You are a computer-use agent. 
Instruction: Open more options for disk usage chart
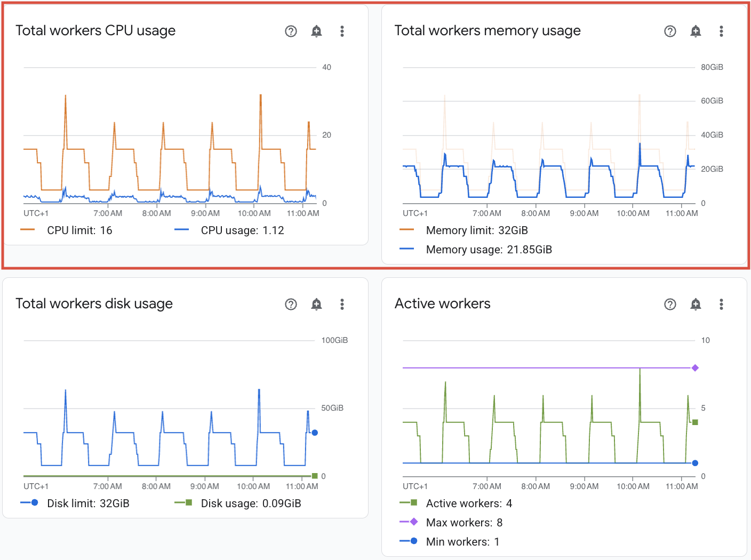click(342, 305)
